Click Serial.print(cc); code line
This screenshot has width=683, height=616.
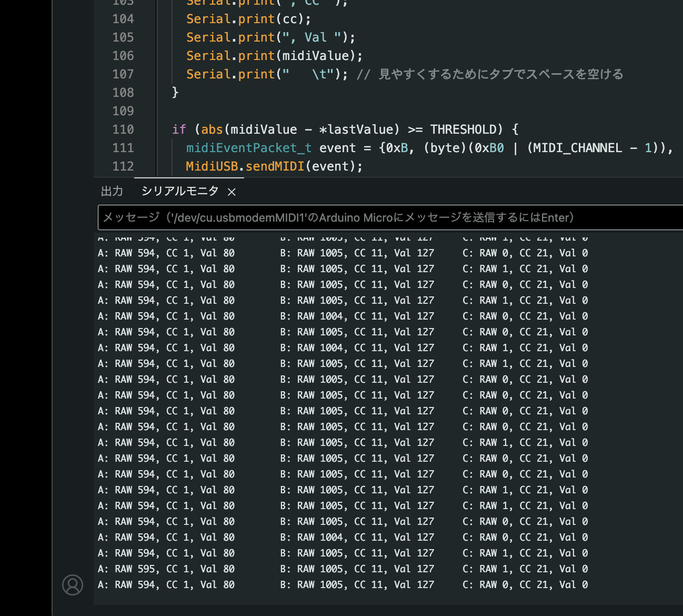(248, 19)
